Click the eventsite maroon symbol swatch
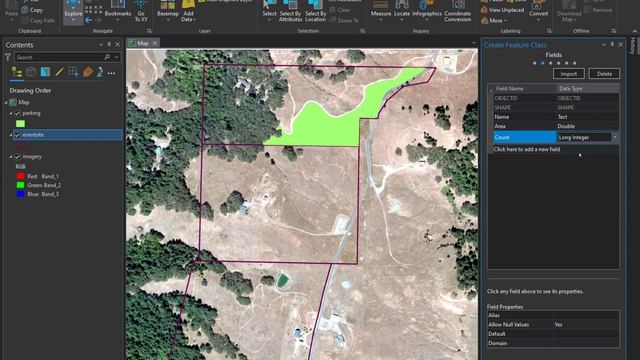The height and width of the screenshot is (360, 640). pos(20,145)
